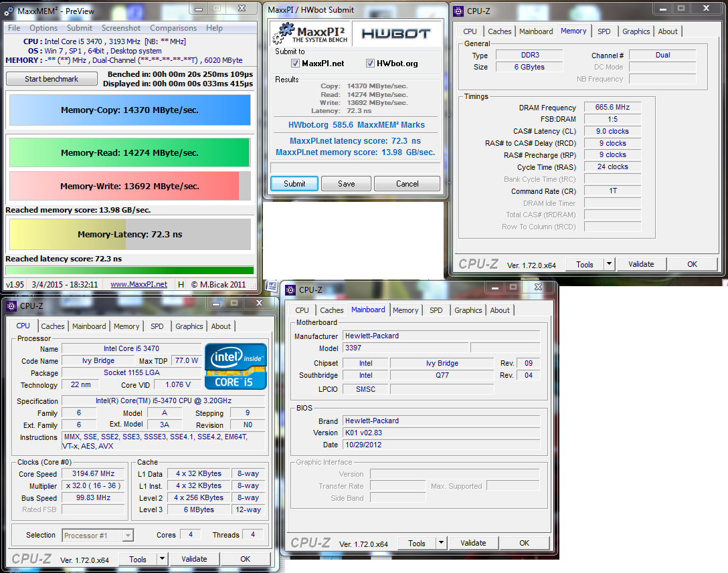This screenshot has height=573, width=728.
Task: Click the Command Rate 1T value
Action: pyautogui.click(x=612, y=191)
